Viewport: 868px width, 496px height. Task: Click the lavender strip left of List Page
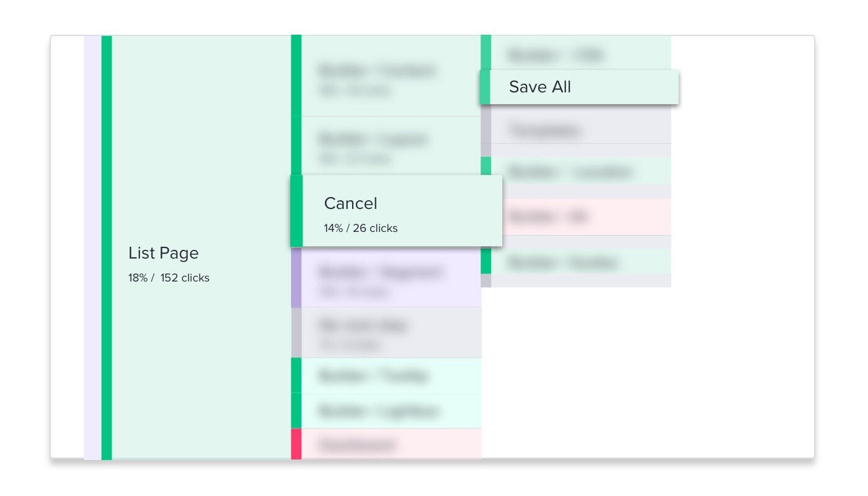click(x=92, y=248)
